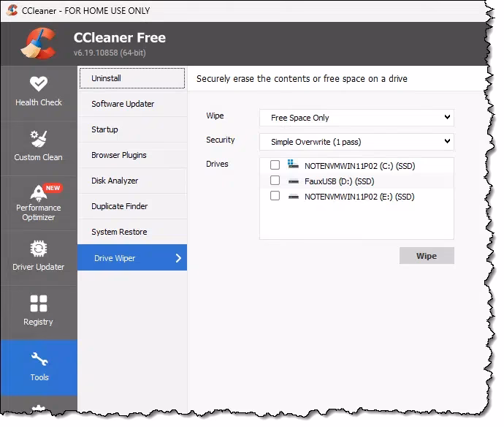Tick the FauxUSB (D:) checkbox
Image resolution: width=504 pixels, height=427 pixels.
275,181
